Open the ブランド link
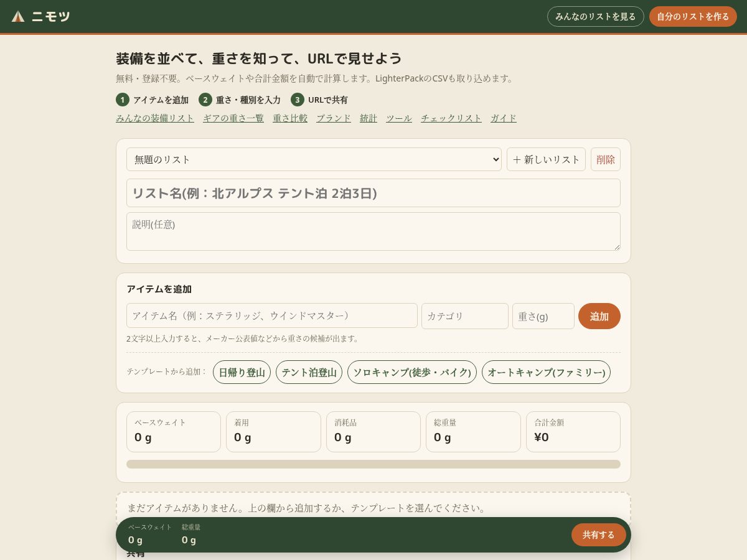This screenshot has height=560, width=747. (x=334, y=118)
